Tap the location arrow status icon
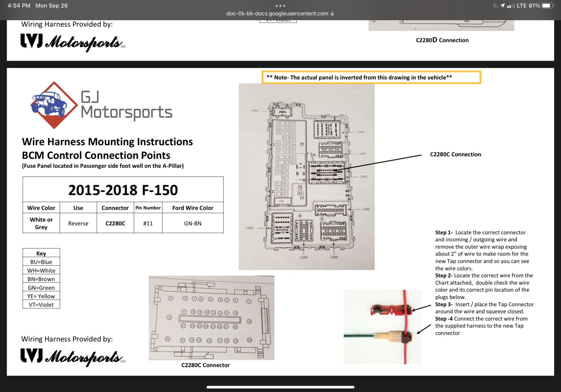This screenshot has height=392, width=561. 502,6
